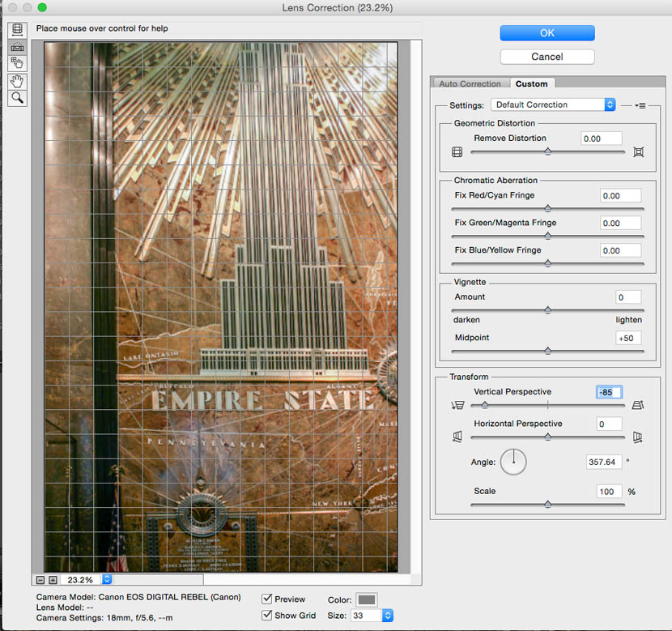Click the Camera Settings 18mm text
Screen dimensions: 672x631
point(104,618)
